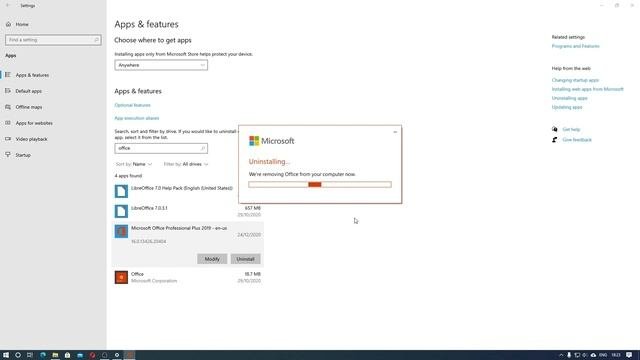Click the Modify button
The height and width of the screenshot is (360, 640).
coord(212,259)
